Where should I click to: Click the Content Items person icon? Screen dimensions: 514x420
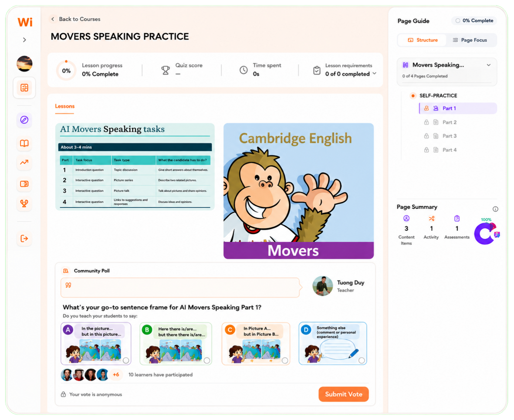(406, 219)
